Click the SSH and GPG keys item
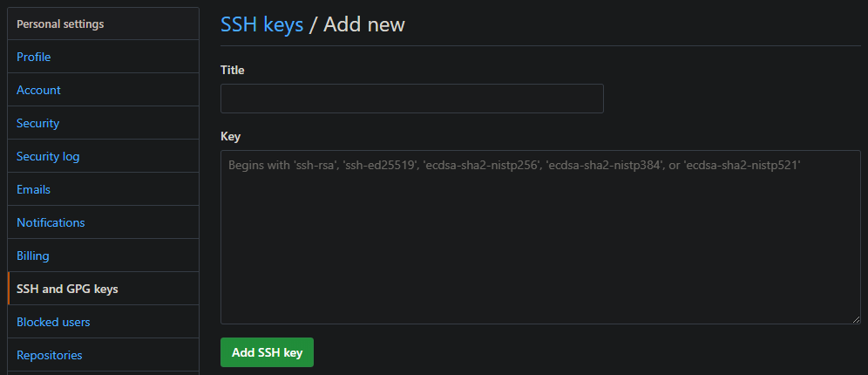The image size is (868, 375). (67, 289)
